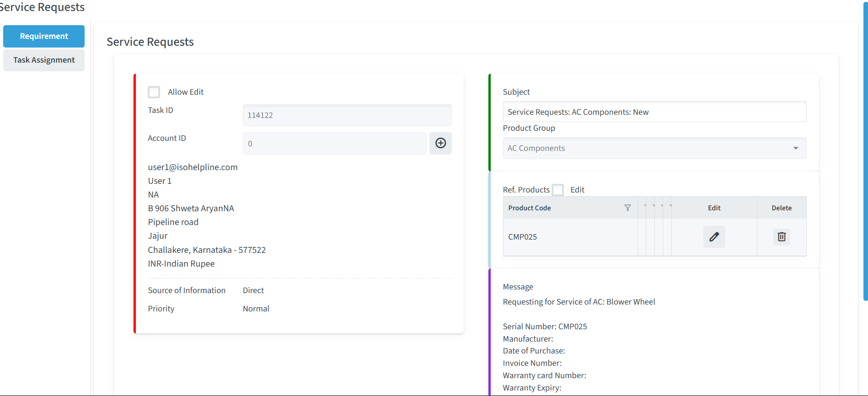Click the add account plus icon
Image resolution: width=868 pixels, height=396 pixels.
coord(440,143)
